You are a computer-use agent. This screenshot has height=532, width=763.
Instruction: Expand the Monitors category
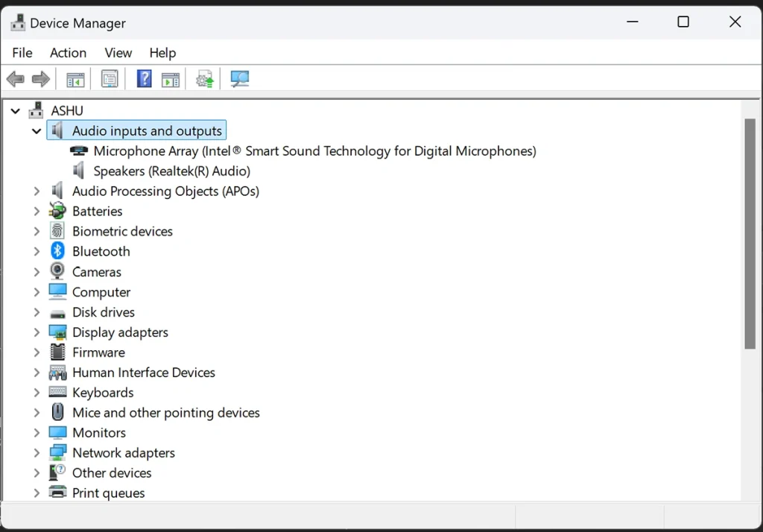(x=37, y=433)
